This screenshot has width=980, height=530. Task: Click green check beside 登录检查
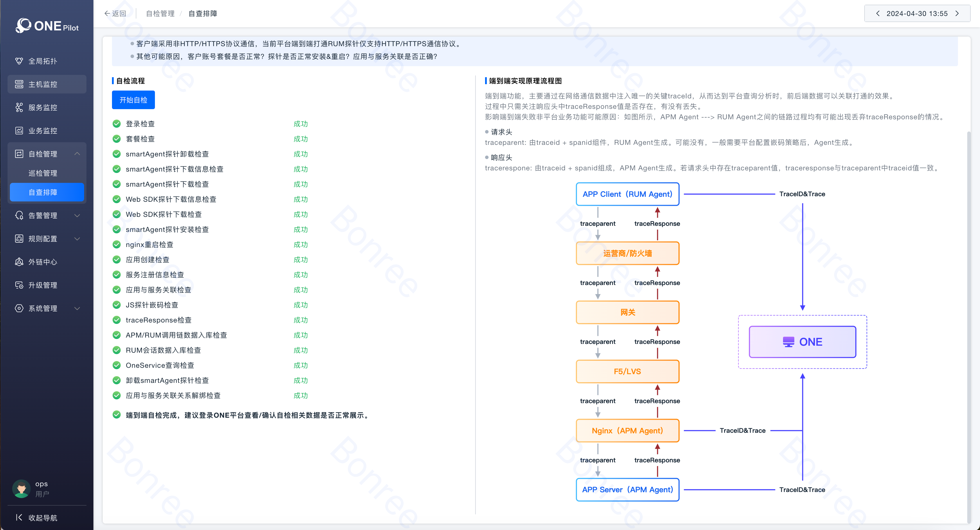[x=117, y=124]
